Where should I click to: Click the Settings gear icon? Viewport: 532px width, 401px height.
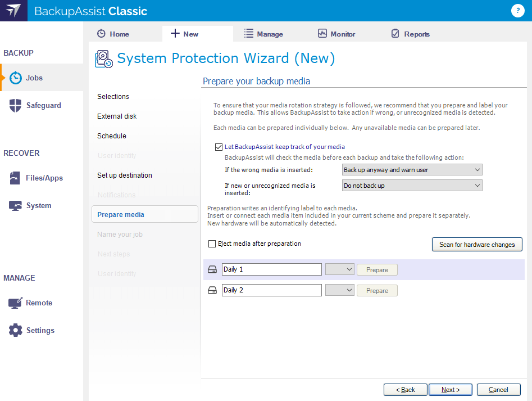pos(15,330)
